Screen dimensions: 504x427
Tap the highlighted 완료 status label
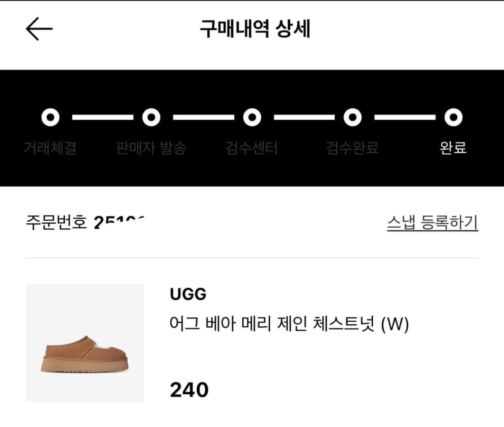[453, 148]
